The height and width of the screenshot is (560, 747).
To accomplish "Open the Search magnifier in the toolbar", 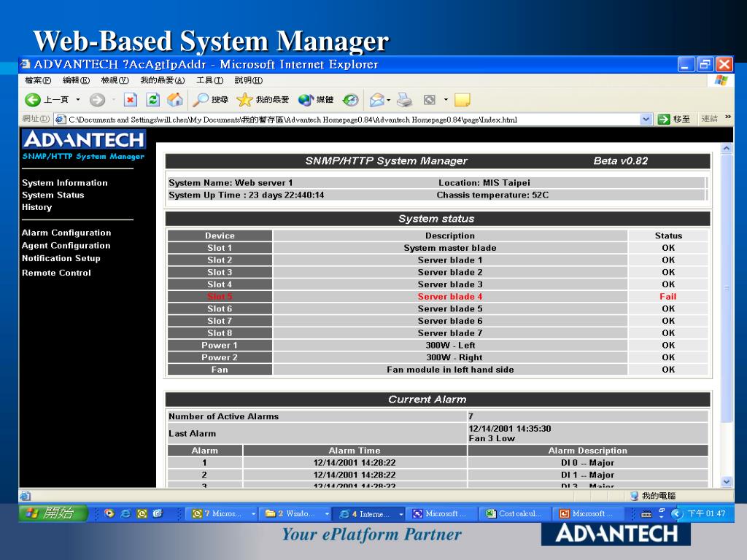I will click(201, 99).
